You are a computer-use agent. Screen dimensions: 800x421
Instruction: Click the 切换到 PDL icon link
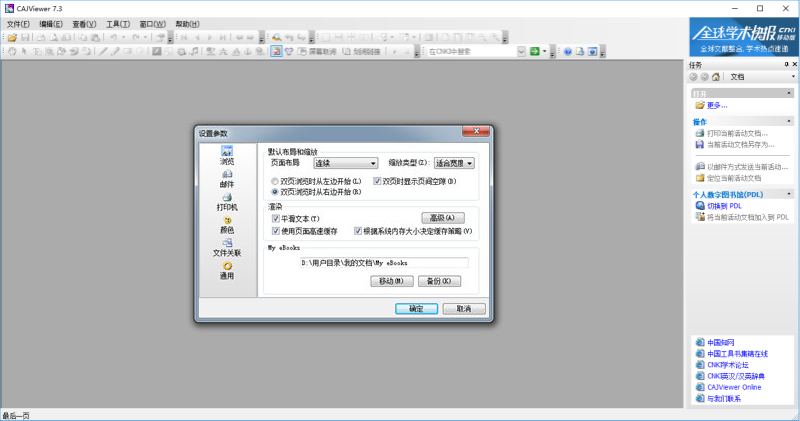point(699,205)
